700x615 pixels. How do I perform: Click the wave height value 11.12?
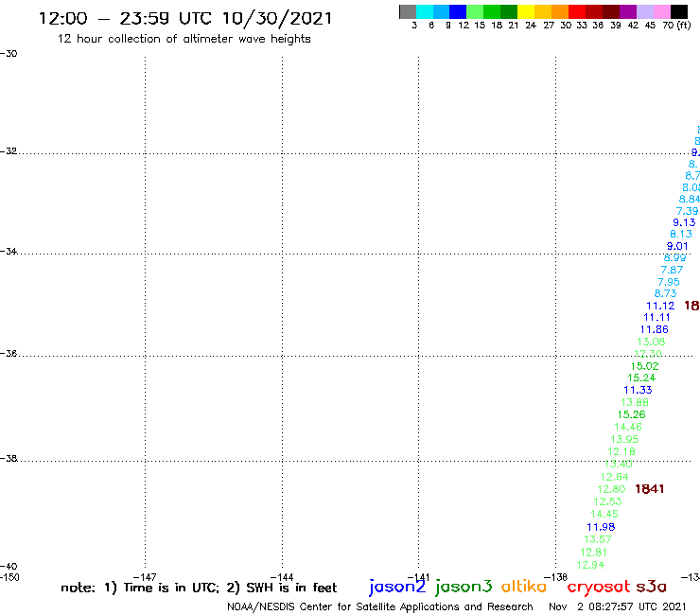tap(660, 306)
